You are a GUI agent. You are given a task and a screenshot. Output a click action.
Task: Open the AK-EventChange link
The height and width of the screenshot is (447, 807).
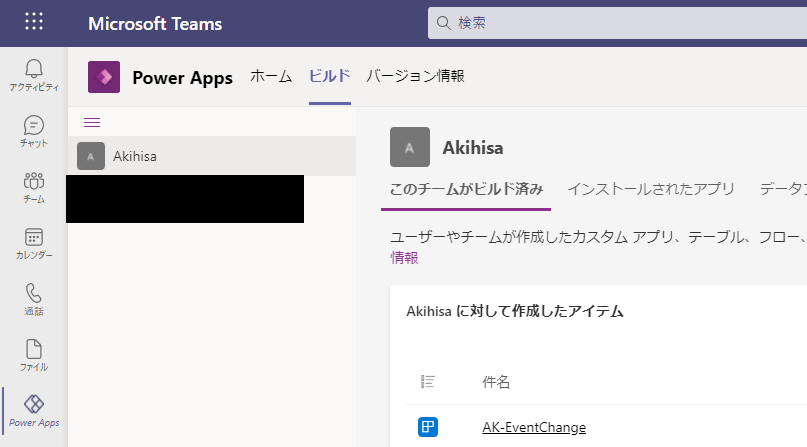(534, 427)
